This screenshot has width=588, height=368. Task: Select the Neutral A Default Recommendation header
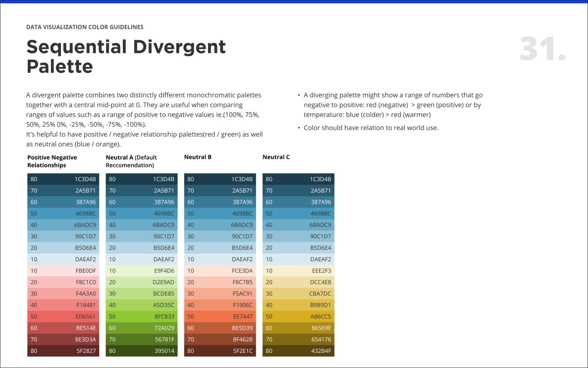point(131,161)
